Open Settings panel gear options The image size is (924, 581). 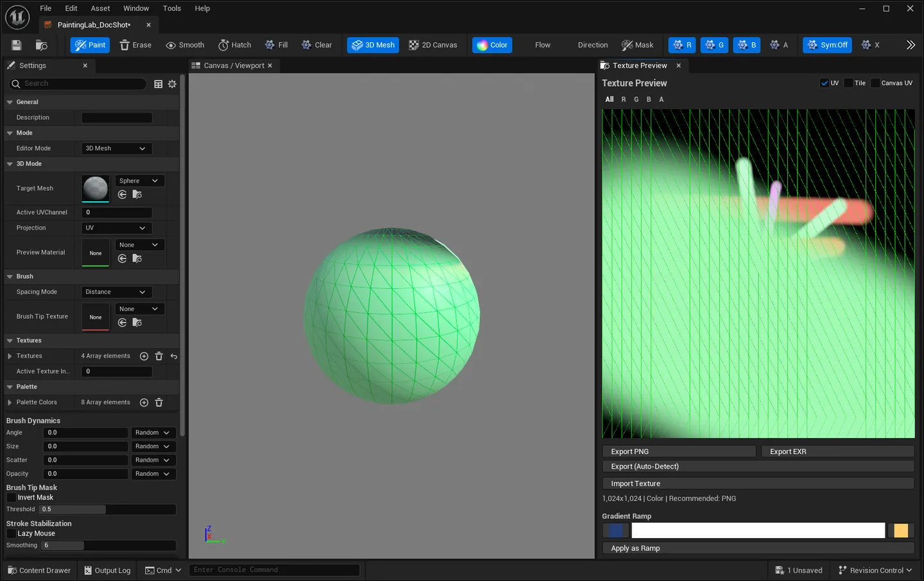point(172,84)
